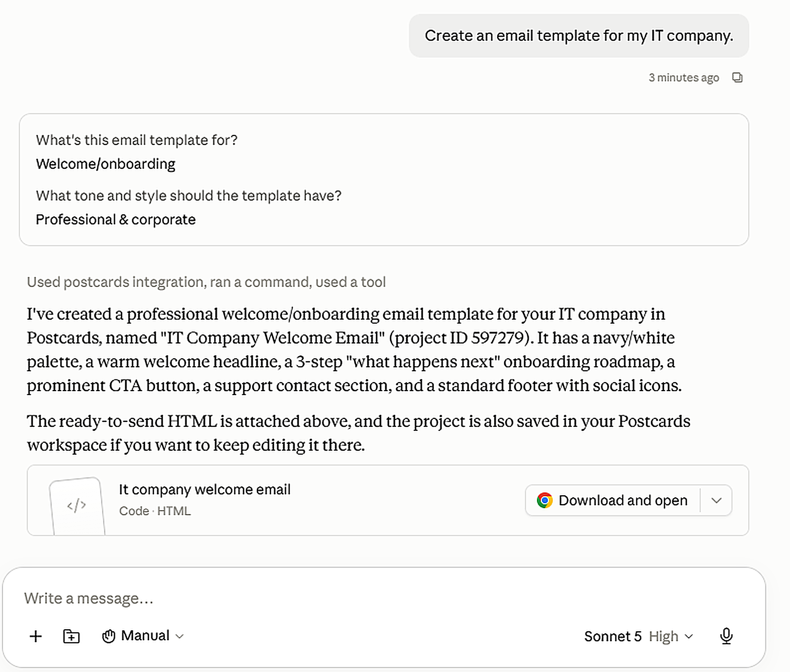The height and width of the screenshot is (672, 790).
Task: Open the add folder icon
Action: (x=71, y=636)
